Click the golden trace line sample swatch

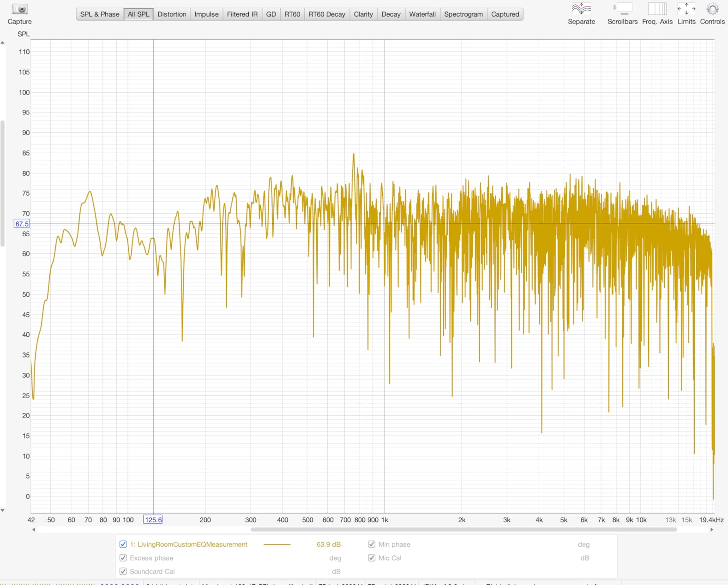pyautogui.click(x=277, y=544)
